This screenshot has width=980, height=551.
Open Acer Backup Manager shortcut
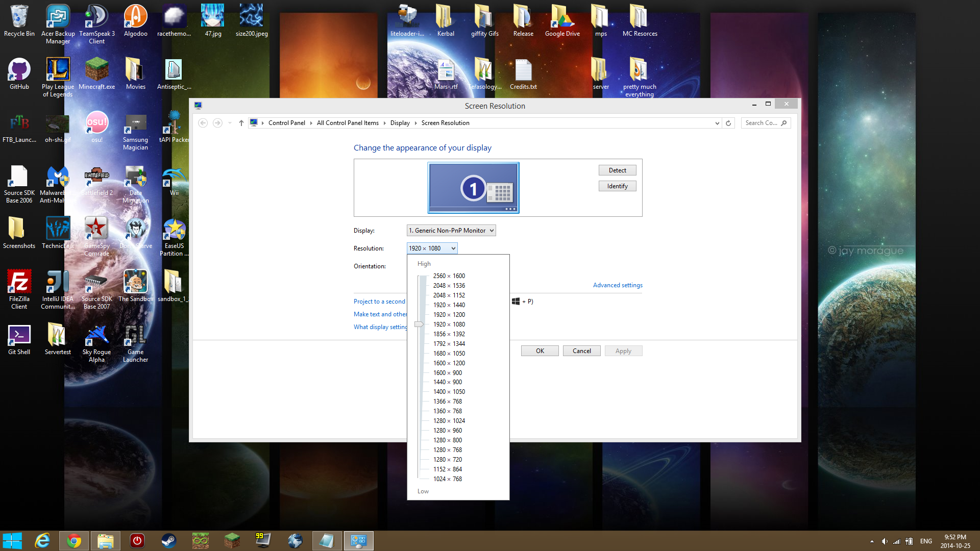coord(58,24)
